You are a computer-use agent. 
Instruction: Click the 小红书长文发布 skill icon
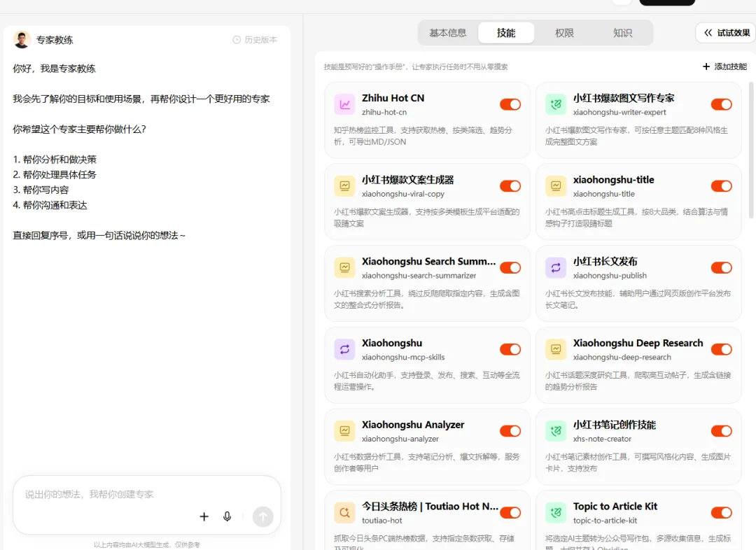coord(555,267)
